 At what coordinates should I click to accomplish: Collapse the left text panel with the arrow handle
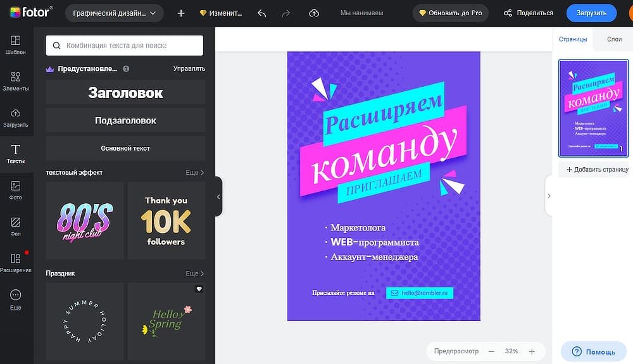[218, 196]
